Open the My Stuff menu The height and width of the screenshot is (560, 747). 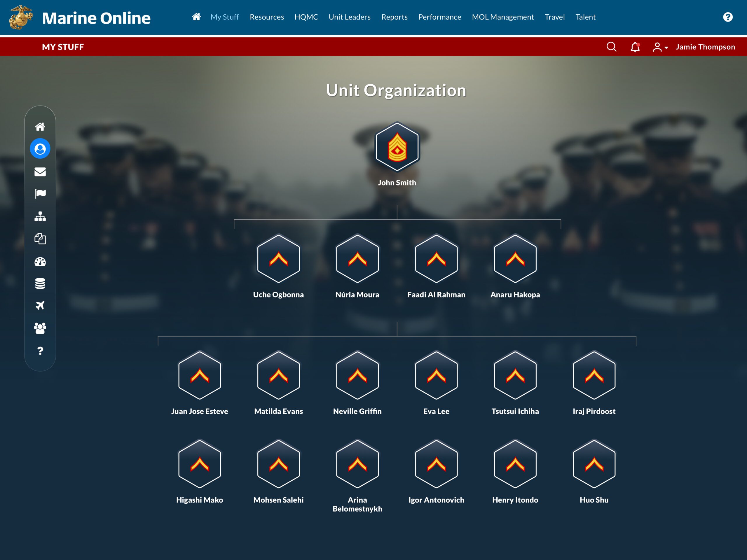coord(225,17)
